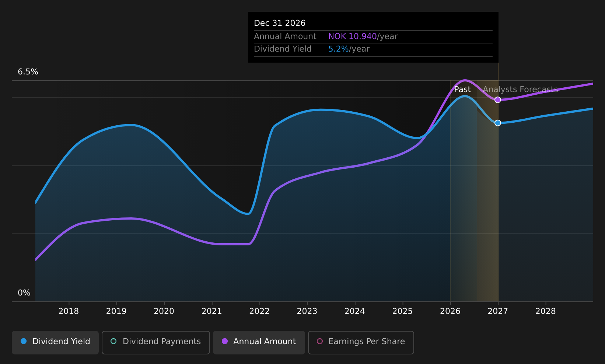Click the 2018 x-axis label
605x364 pixels.
[69, 311]
